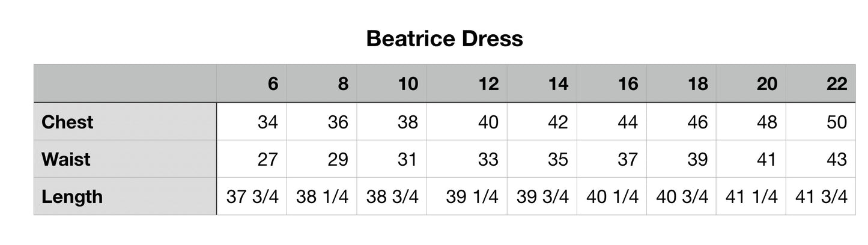Select the Waist row header
The image size is (868, 245).
pyautogui.click(x=66, y=159)
